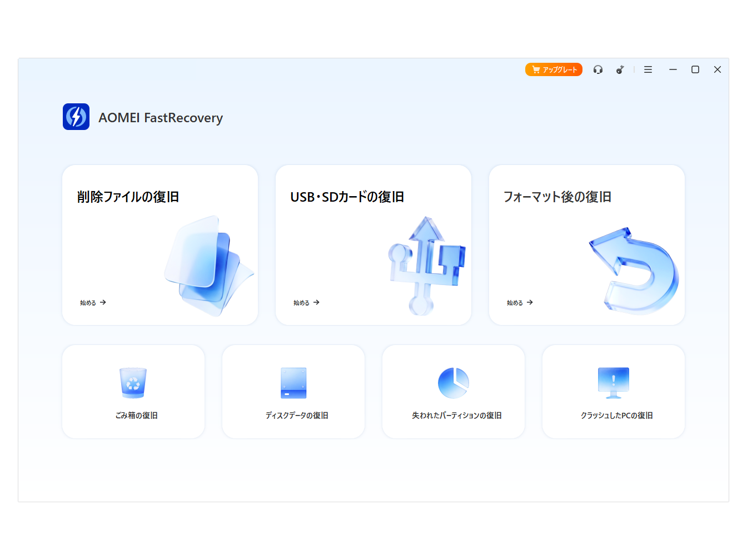Close the AOMEI FastRecovery window
Viewport: 747px width, 560px height.
click(x=718, y=69)
